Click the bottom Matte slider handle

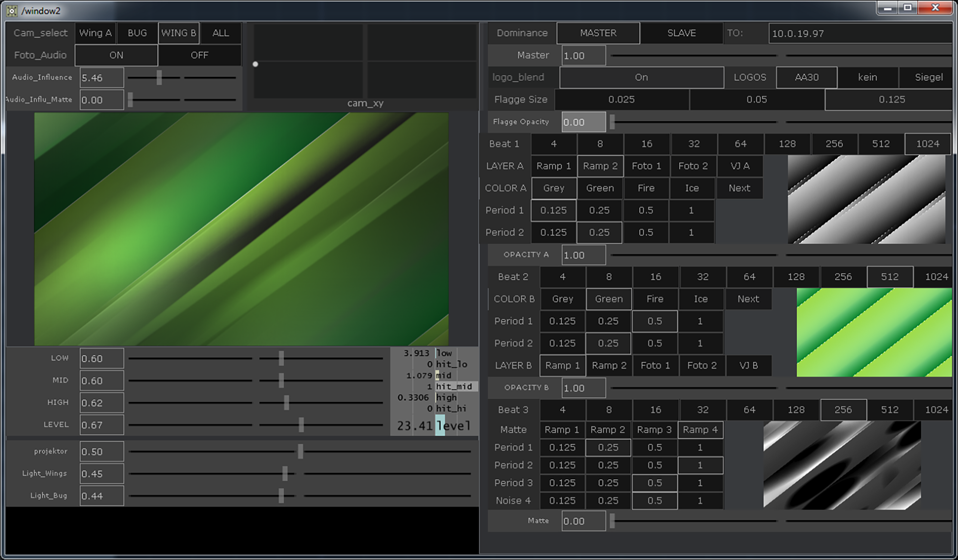click(x=612, y=521)
